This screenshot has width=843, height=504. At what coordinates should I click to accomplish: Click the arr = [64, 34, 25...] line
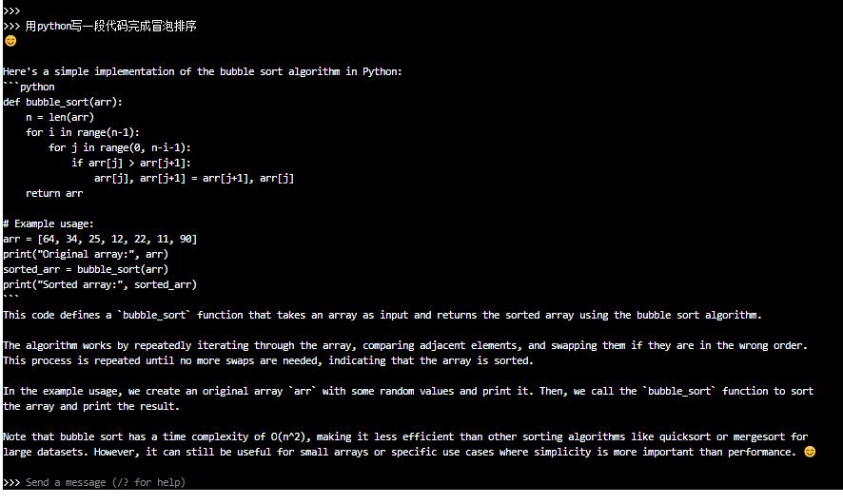pyautogui.click(x=100, y=239)
